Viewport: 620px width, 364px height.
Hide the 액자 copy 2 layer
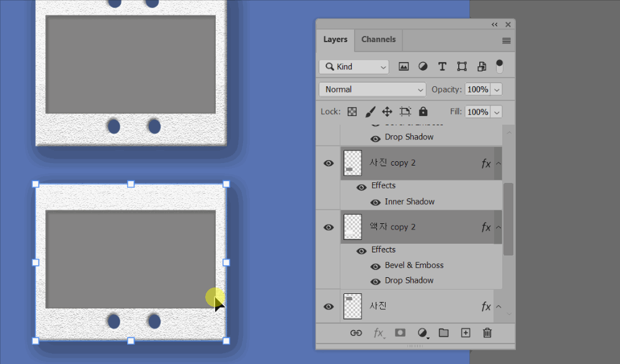[329, 227]
